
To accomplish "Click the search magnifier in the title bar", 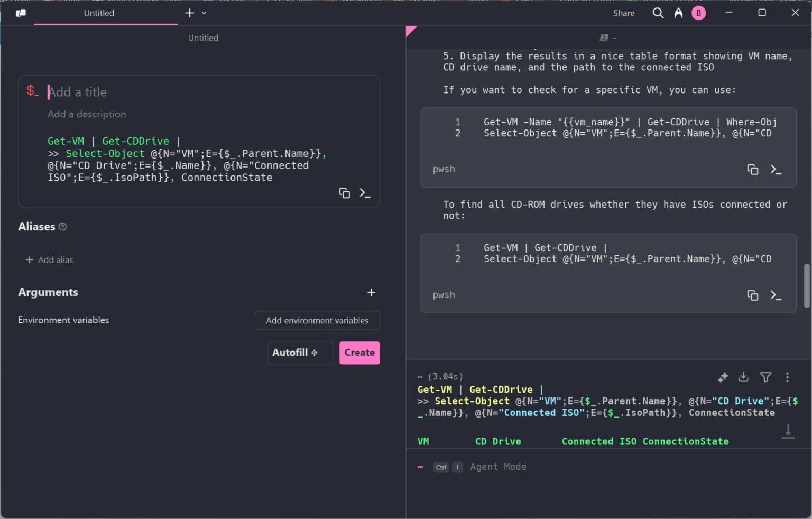I will (658, 13).
